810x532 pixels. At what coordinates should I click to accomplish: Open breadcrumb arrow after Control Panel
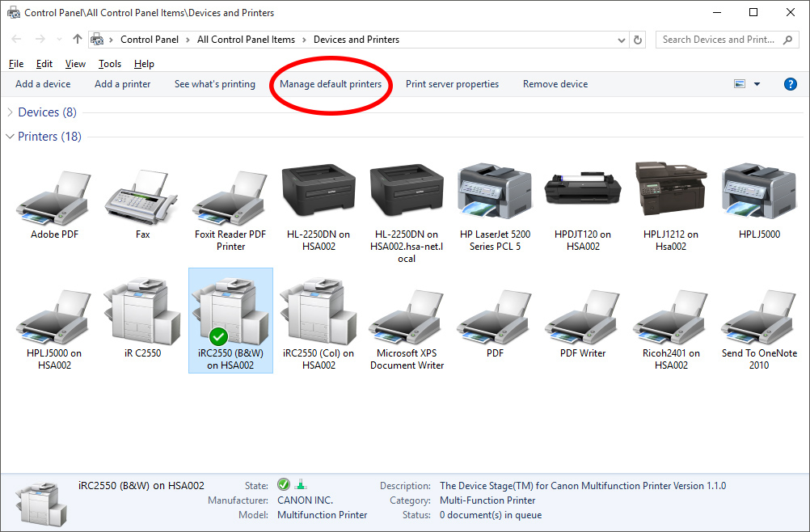tap(188, 40)
